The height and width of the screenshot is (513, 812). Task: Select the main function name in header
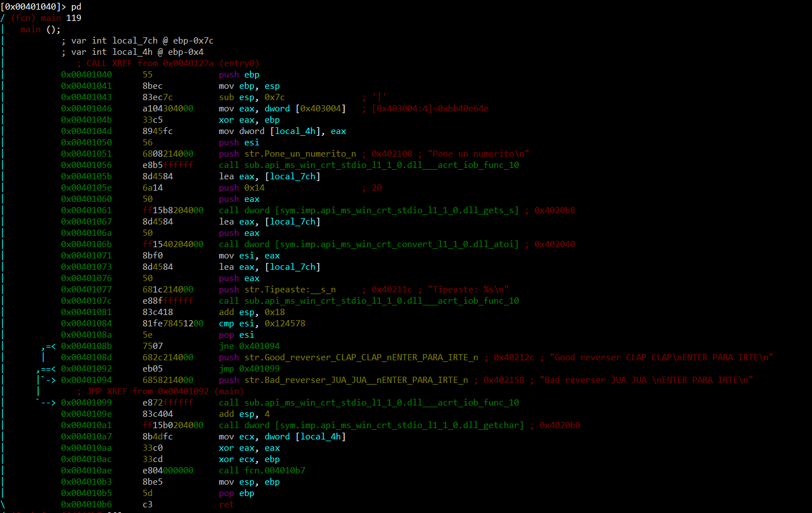pos(50,18)
